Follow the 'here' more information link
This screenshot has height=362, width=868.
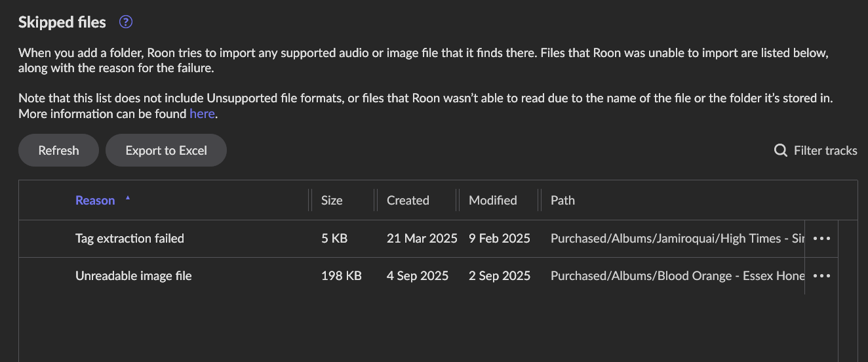point(202,113)
